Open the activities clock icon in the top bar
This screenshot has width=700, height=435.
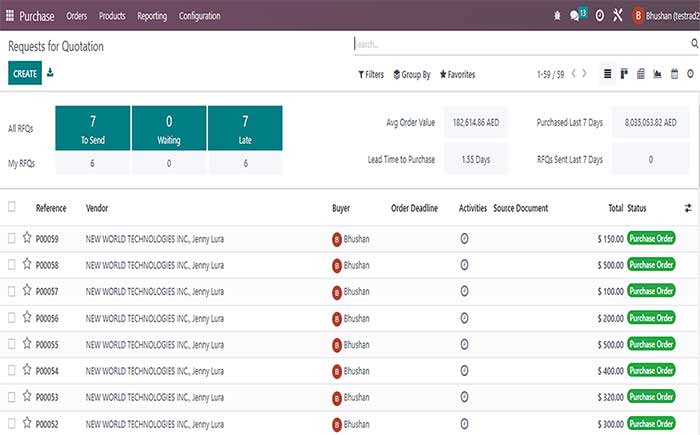(x=600, y=16)
